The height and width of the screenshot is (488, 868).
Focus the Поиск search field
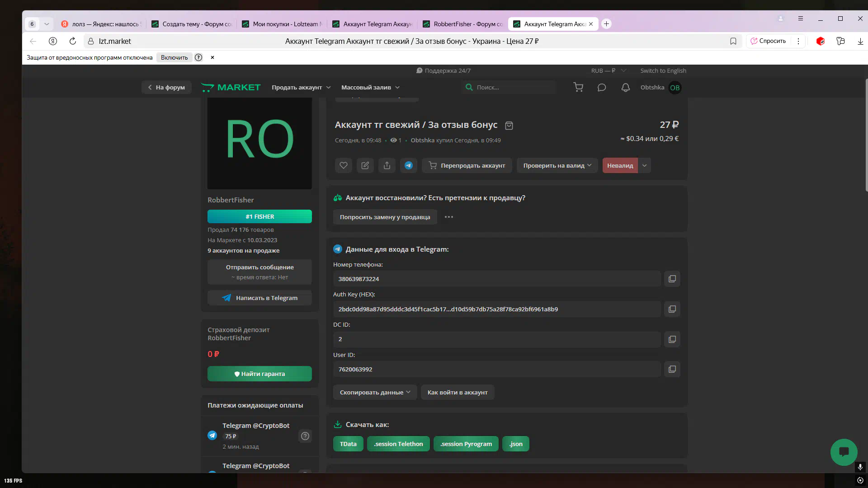[509, 87]
